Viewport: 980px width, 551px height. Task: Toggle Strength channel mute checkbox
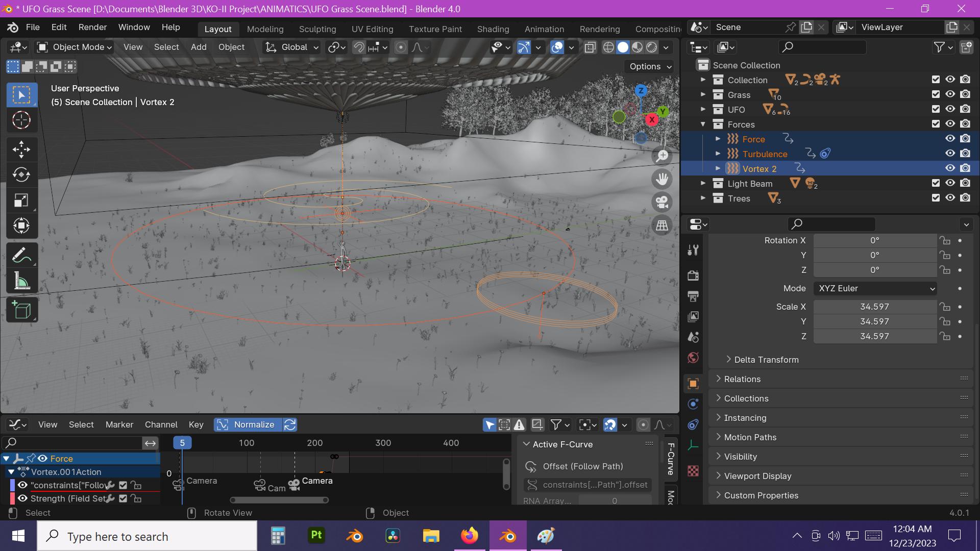pos(123,498)
